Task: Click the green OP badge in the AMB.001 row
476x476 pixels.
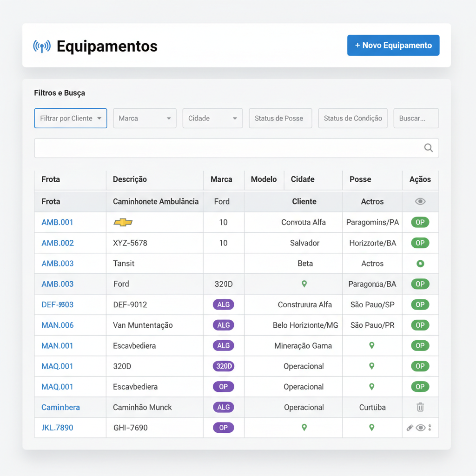Action: [420, 222]
